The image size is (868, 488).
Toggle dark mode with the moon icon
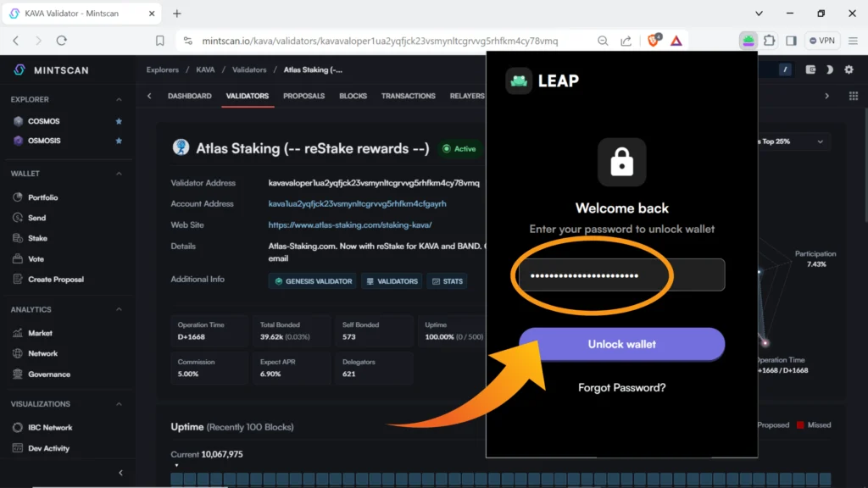point(830,70)
